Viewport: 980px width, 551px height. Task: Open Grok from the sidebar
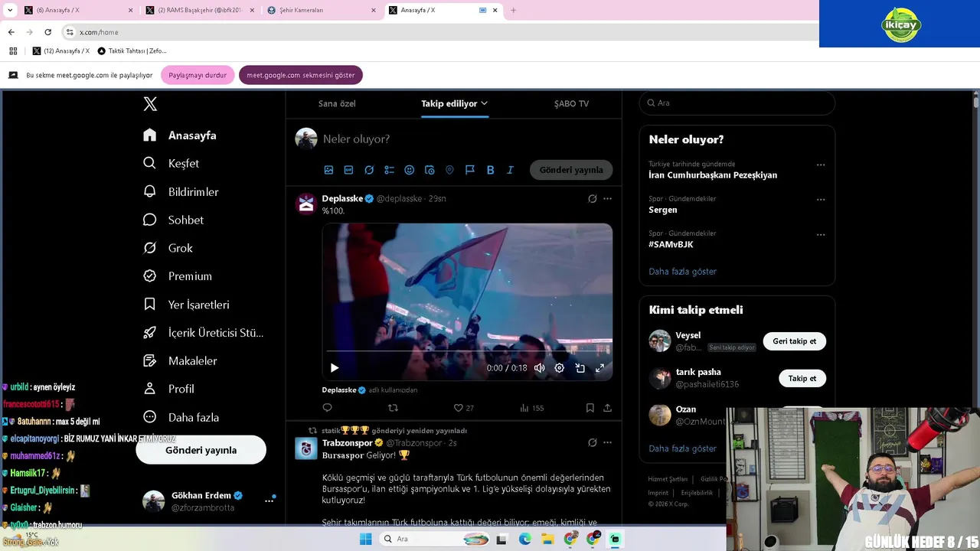[x=168, y=248]
